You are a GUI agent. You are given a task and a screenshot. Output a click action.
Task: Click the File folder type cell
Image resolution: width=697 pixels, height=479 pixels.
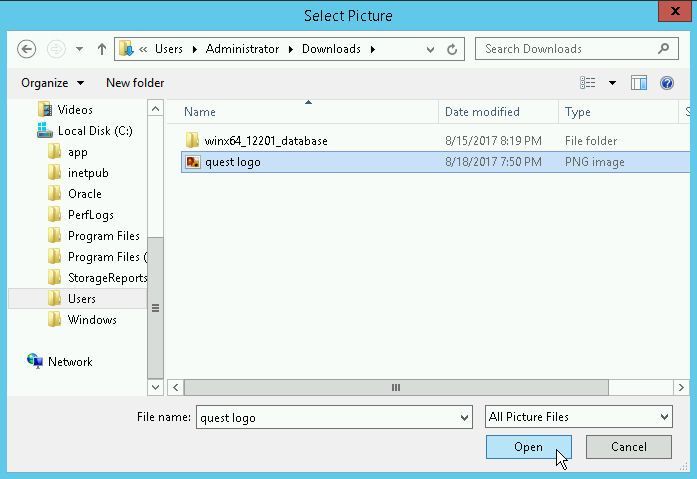[591, 141]
